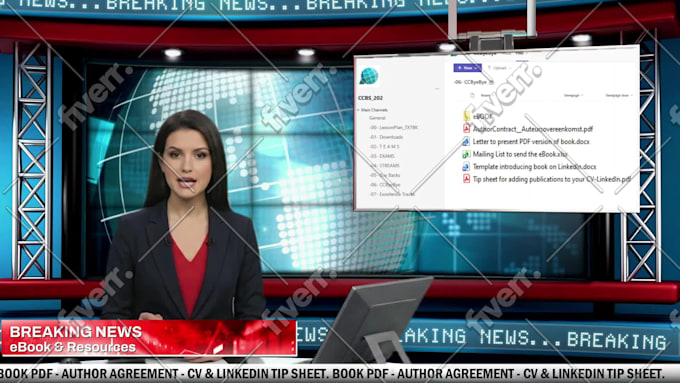Open the -04- STREAMS channel
Image resolution: width=680 pixels, height=383 pixels.
coord(385,166)
